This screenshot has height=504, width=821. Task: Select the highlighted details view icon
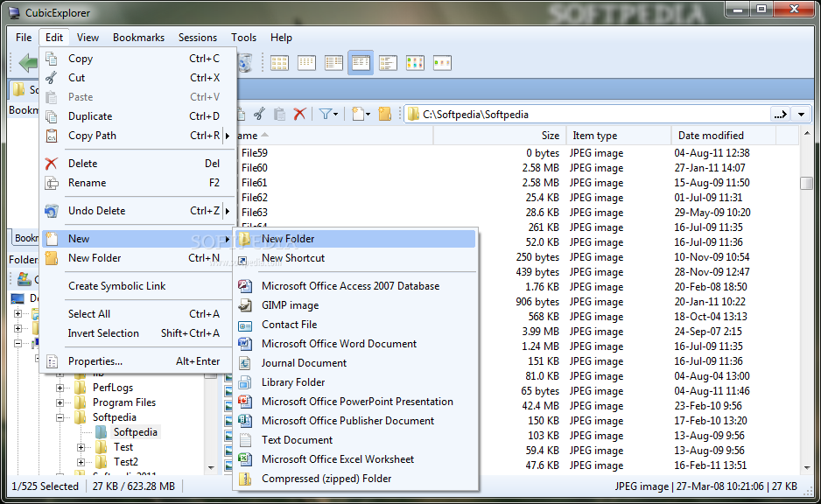[361, 63]
